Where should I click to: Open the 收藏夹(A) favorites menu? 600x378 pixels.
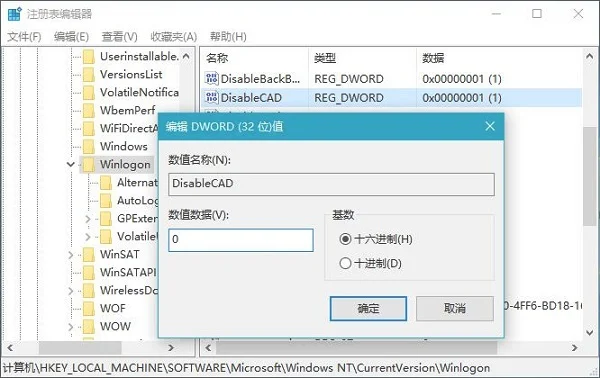174,37
